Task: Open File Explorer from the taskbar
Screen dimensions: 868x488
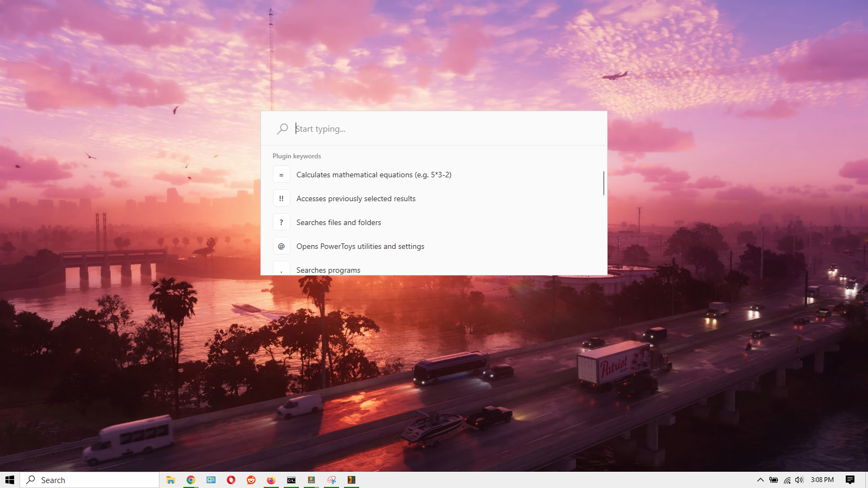Action: coord(171,480)
